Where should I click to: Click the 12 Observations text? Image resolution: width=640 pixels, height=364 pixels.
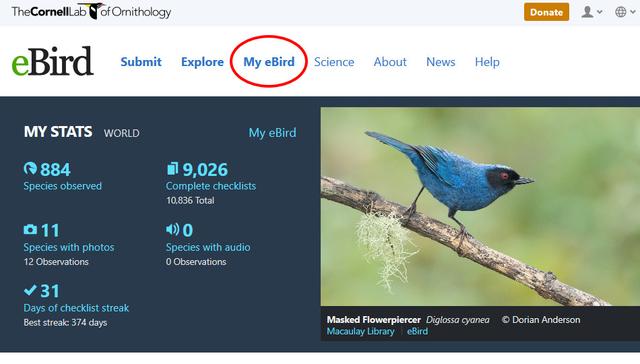pos(56,262)
